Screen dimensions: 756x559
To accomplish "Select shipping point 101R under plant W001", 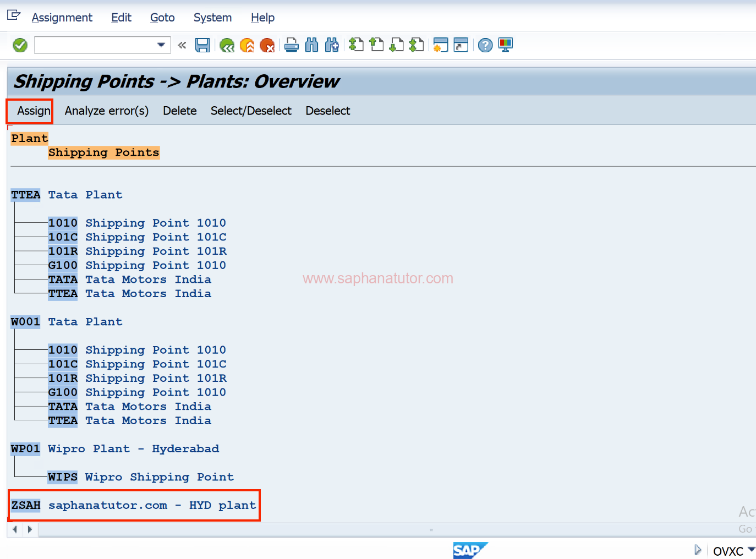I will click(x=137, y=379).
